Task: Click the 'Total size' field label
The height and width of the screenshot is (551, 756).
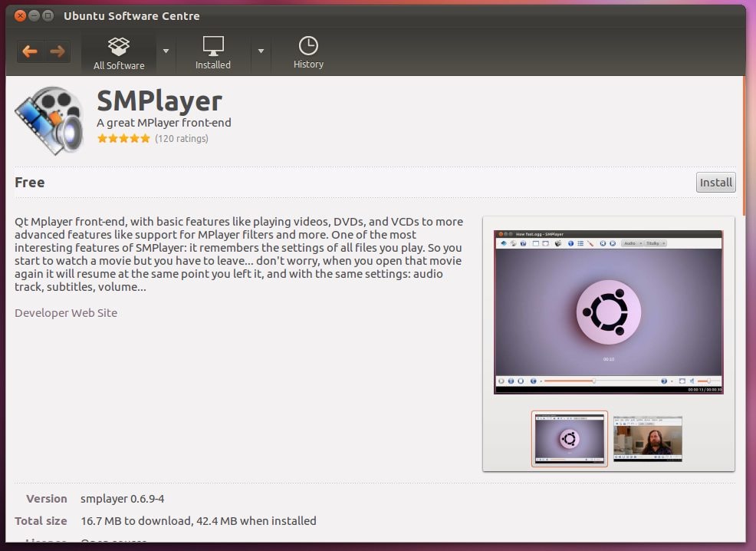Action: coord(41,520)
